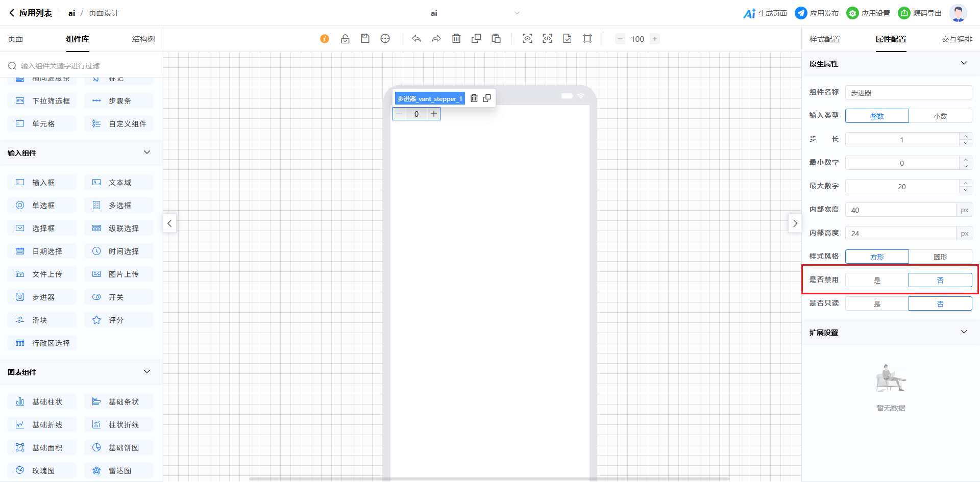
Task: Click the redo arrow in toolbar
Action: [436, 39]
